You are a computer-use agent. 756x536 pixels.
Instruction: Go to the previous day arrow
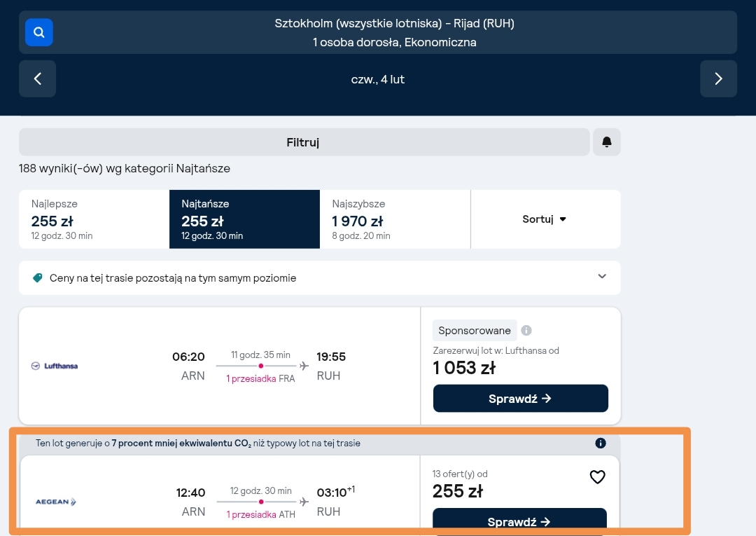click(38, 78)
